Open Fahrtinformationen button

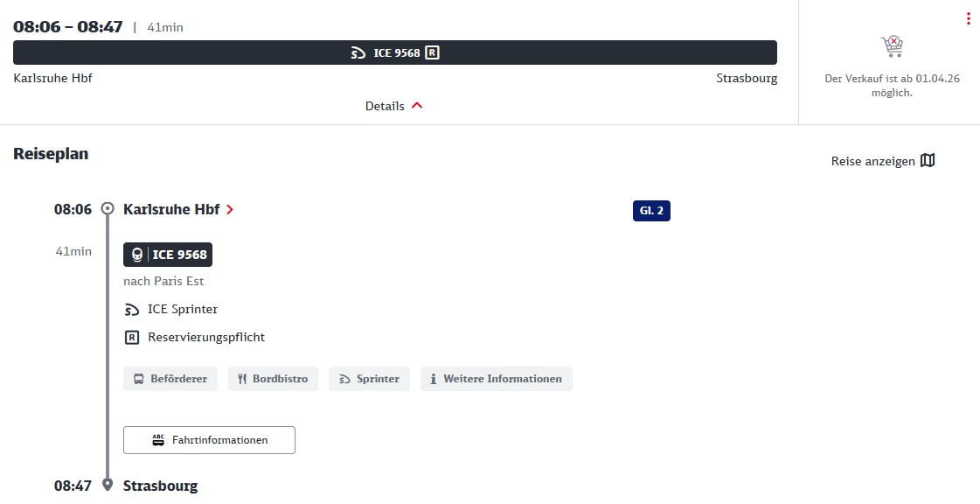coord(209,440)
